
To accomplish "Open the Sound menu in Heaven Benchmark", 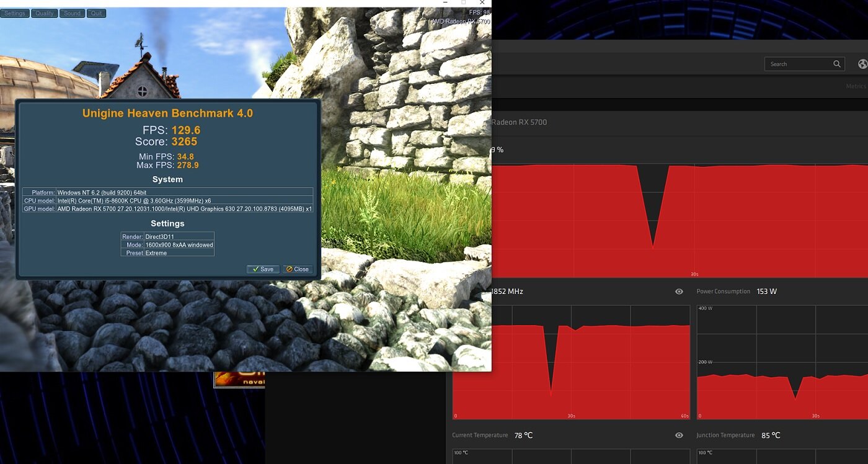I will (72, 13).
